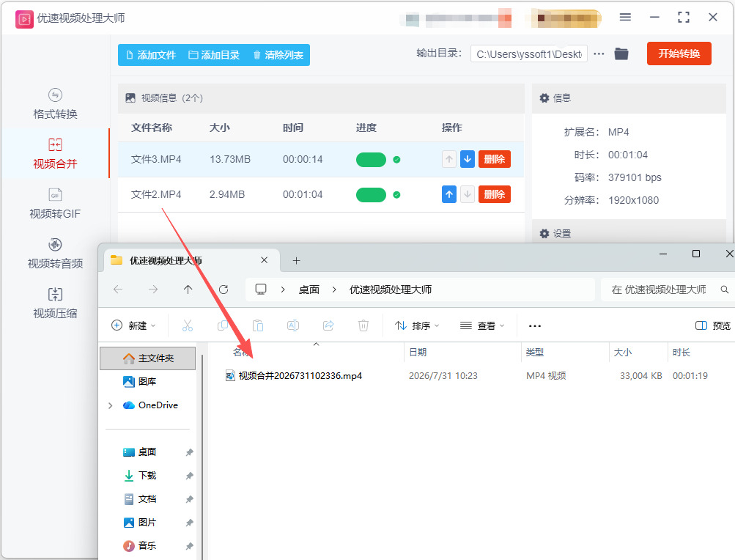This screenshot has height=560, width=735.
Task: Click the 桌面 breadcrumb in the address bar
Action: (x=309, y=290)
